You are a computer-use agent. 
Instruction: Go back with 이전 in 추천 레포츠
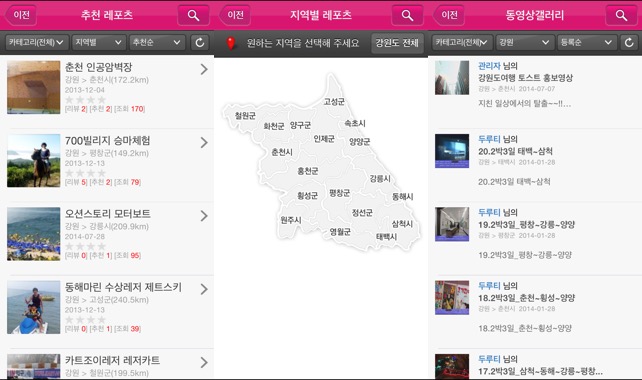click(20, 15)
